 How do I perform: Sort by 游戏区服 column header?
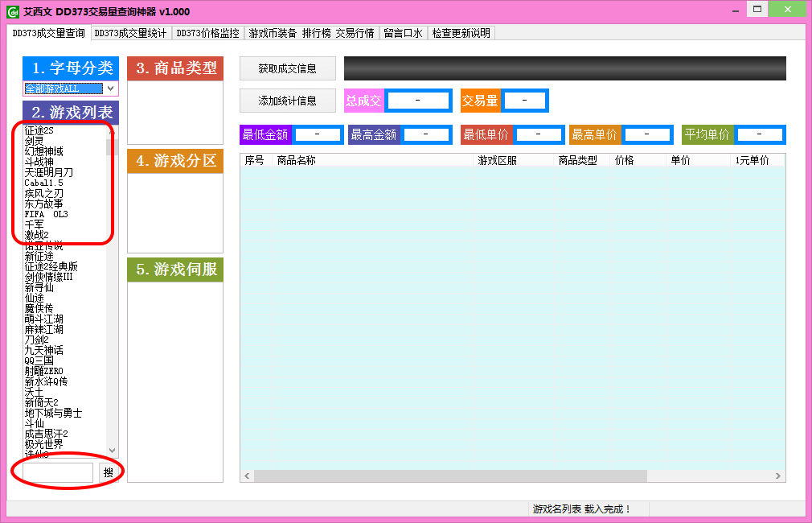tap(514, 161)
